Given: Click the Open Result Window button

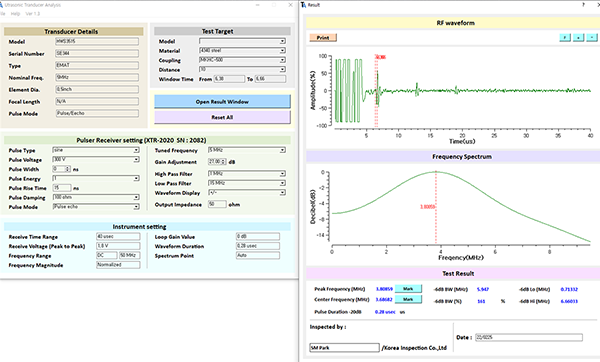Looking at the screenshot, I should 222,102.
